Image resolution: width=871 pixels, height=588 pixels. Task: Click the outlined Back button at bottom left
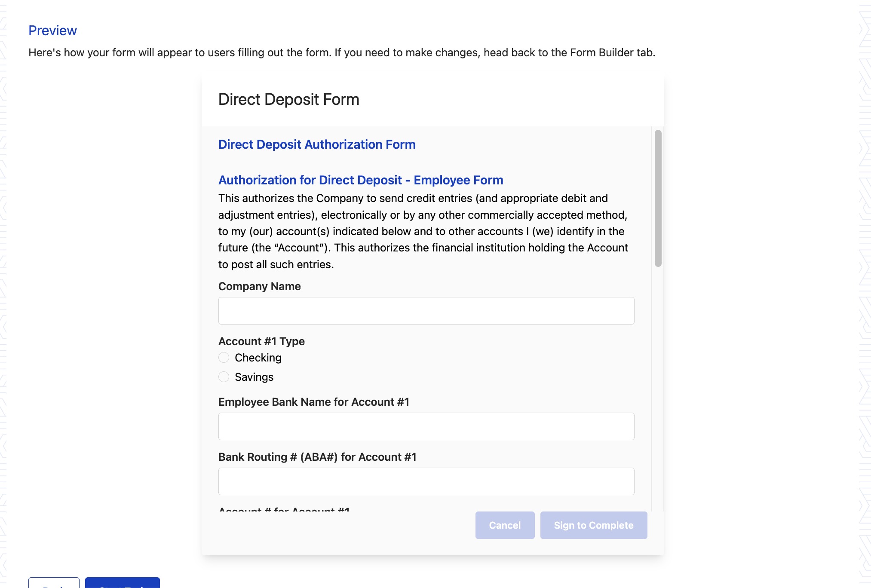tap(54, 583)
